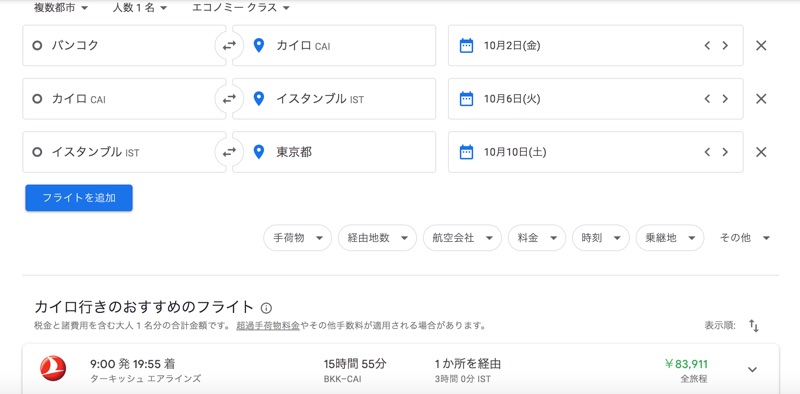Remove the Cairo to Istanbul flight row
The image size is (800, 394).
761,98
